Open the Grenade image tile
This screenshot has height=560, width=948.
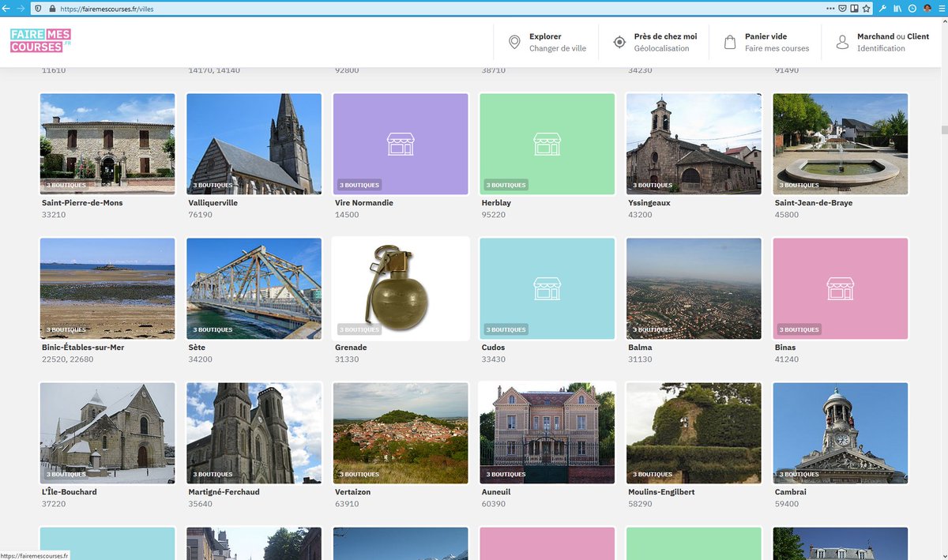pyautogui.click(x=401, y=288)
